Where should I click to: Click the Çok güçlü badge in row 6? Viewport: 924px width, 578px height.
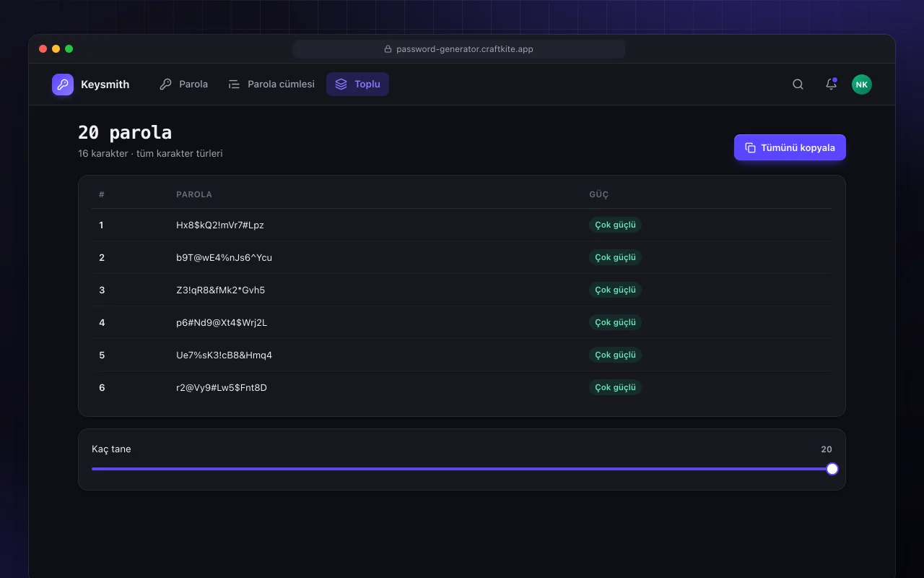click(615, 387)
